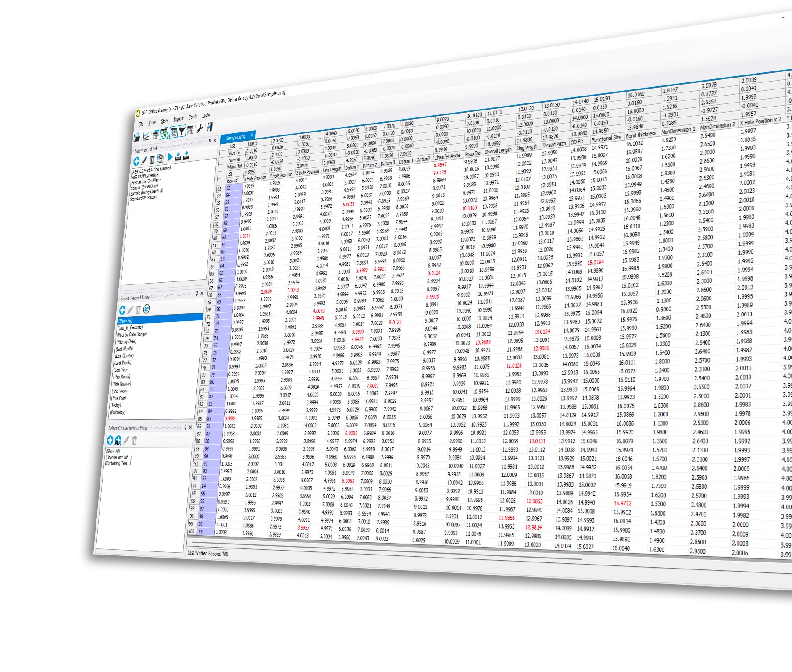Open the View menu
This screenshot has width=792, height=672.
click(x=152, y=123)
